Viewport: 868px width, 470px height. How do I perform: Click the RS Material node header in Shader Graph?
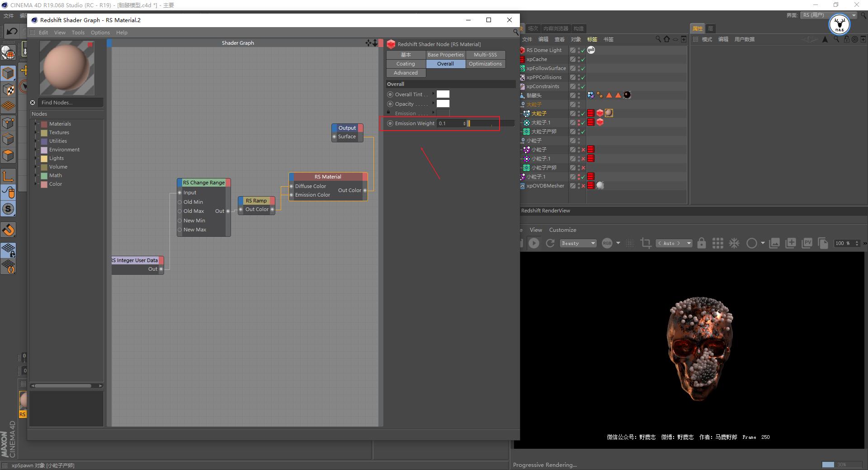click(328, 177)
